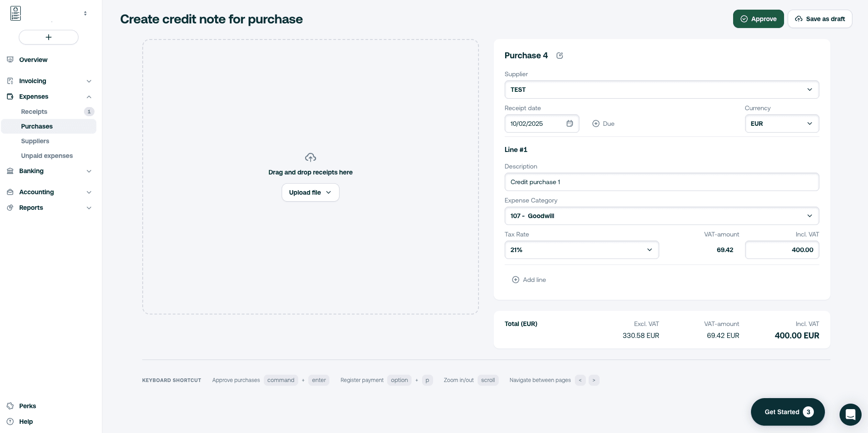Image resolution: width=868 pixels, height=433 pixels.
Task: Select the Reports icon in the sidebar
Action: 10,208
